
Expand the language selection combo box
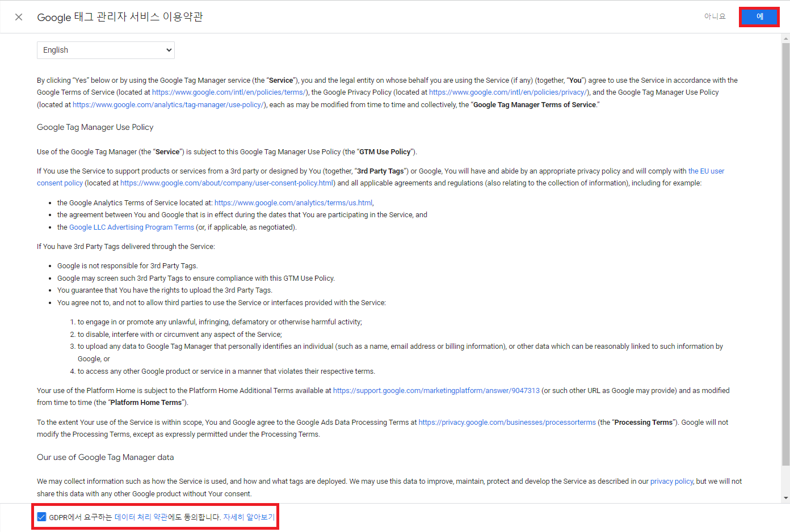[106, 50]
